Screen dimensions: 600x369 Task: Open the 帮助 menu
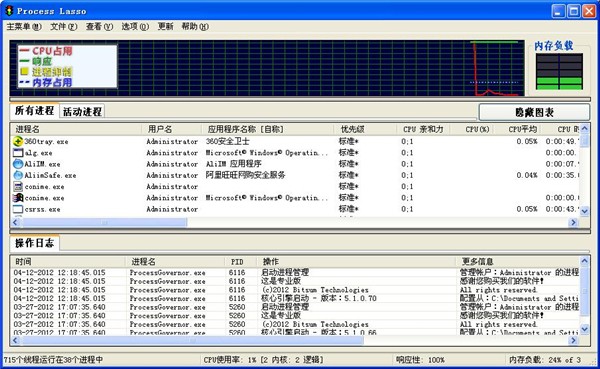click(x=195, y=26)
